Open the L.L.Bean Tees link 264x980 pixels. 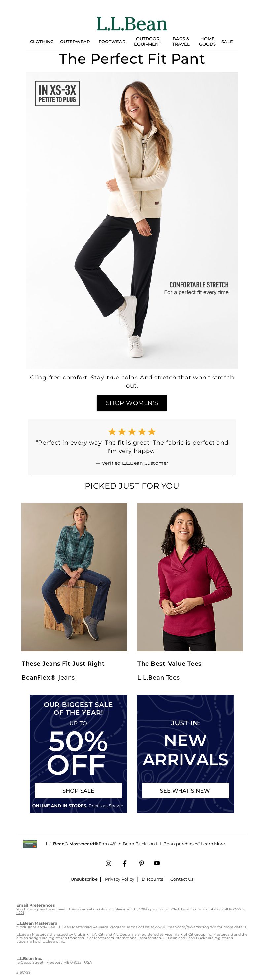[x=158, y=678]
